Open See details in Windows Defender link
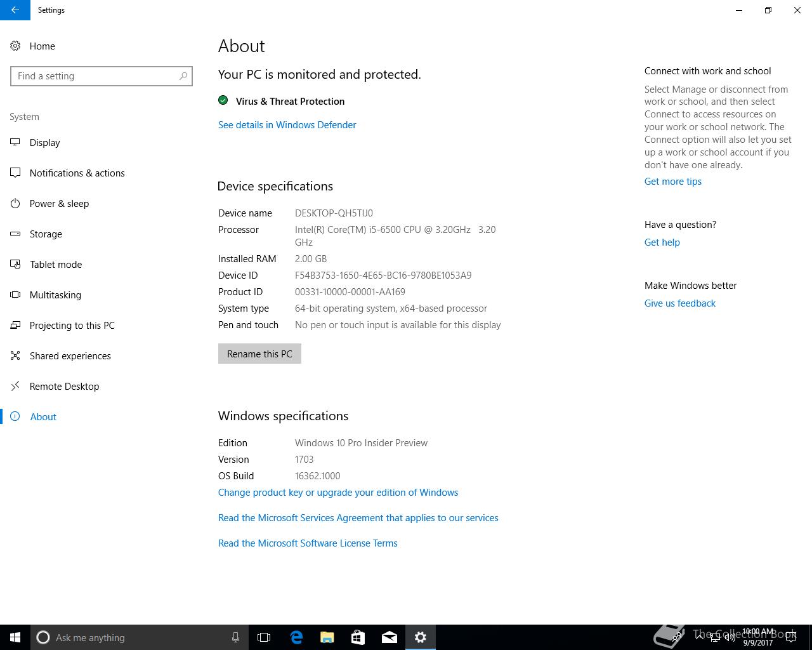Image resolution: width=812 pixels, height=650 pixels. (287, 125)
